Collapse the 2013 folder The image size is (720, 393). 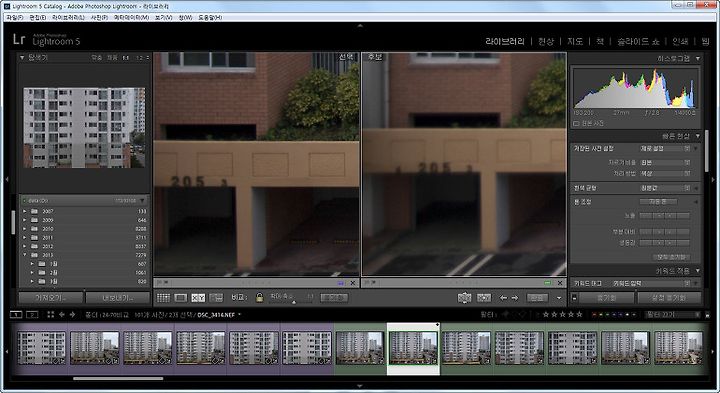[x=25, y=255]
